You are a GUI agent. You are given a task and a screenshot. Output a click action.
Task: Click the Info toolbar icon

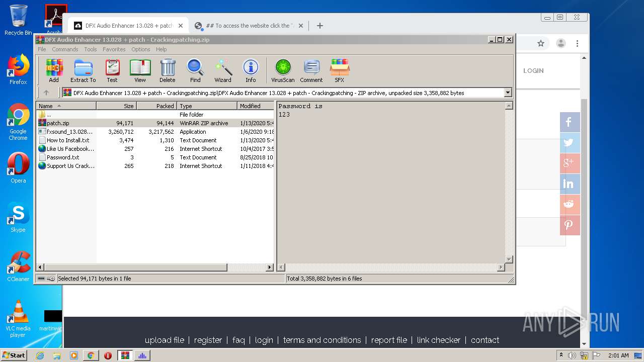tap(251, 70)
